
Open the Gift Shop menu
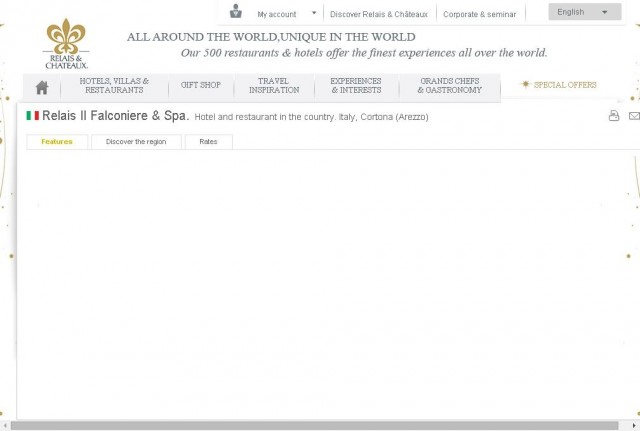[201, 85]
